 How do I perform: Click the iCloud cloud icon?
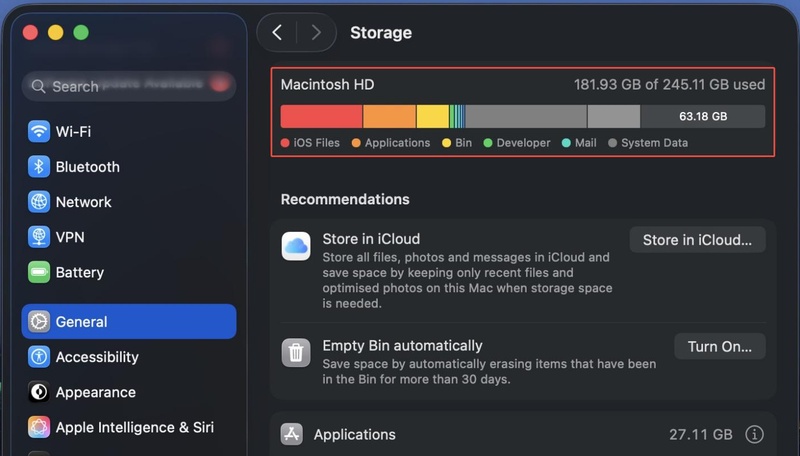pyautogui.click(x=296, y=246)
